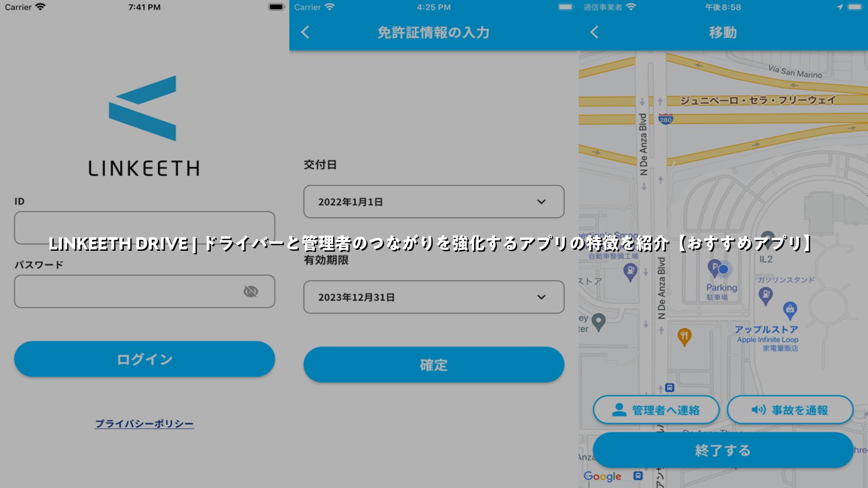Image resolution: width=868 pixels, height=488 pixels.
Task: Open the 有効期限 date dropdown
Action: click(x=434, y=297)
